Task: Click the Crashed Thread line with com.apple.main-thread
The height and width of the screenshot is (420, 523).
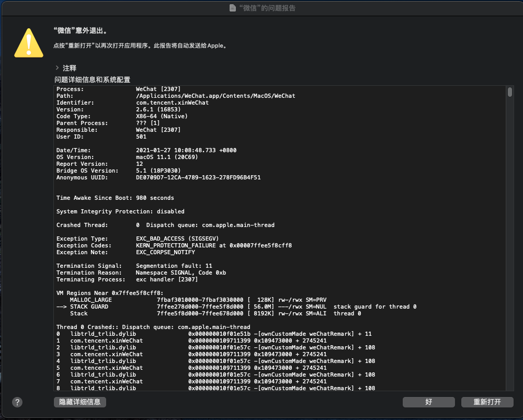Action: pyautogui.click(x=165, y=225)
